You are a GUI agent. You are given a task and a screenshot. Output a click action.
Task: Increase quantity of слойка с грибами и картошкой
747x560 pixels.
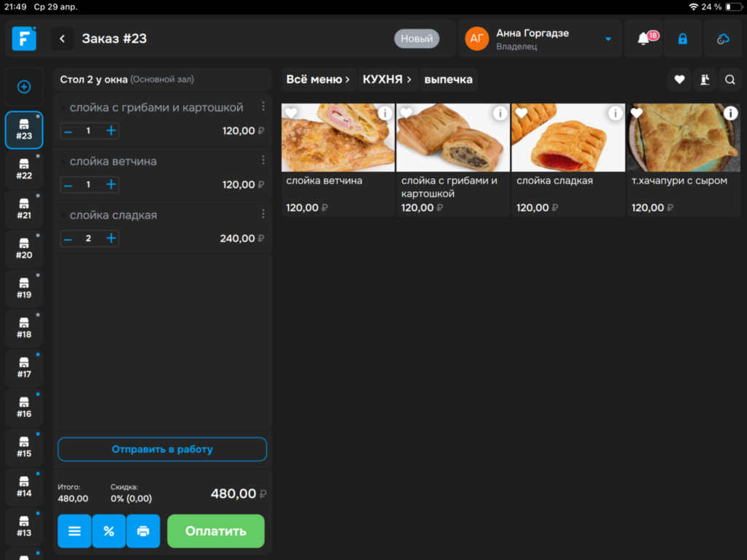pos(111,131)
